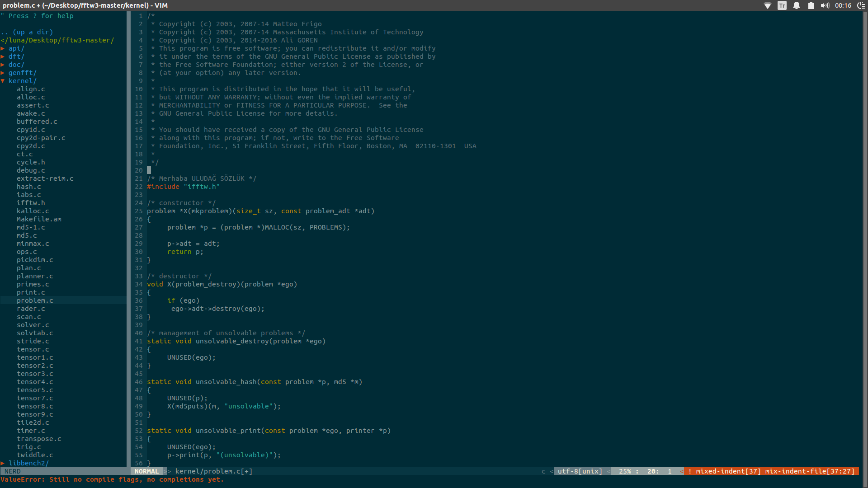The width and height of the screenshot is (868, 488).
Task: Expand the dft/ folder node
Action: (16, 56)
